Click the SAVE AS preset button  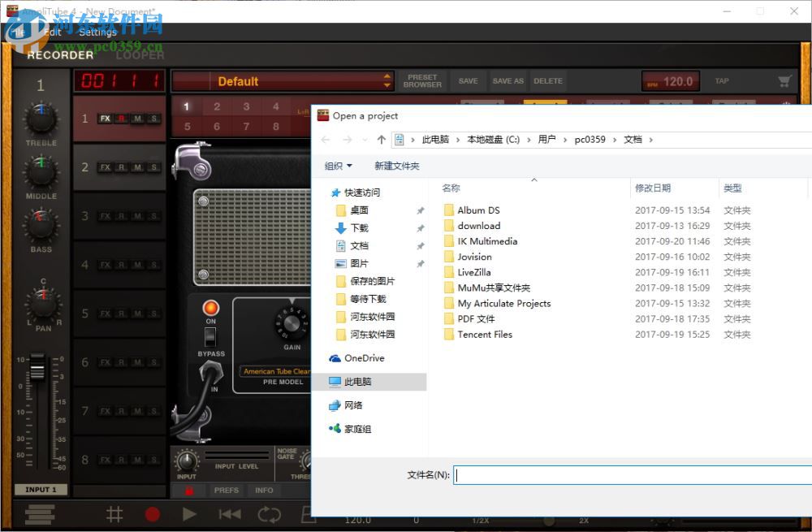[508, 81]
